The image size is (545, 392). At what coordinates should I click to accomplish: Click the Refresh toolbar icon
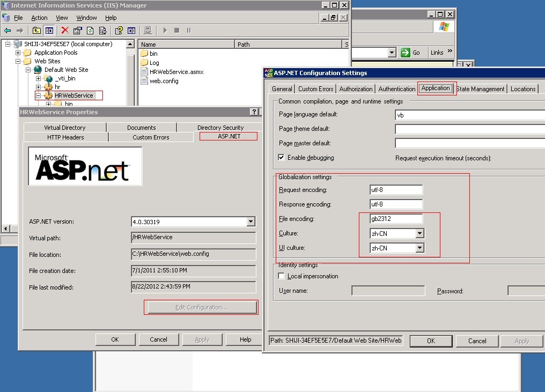(x=90, y=31)
